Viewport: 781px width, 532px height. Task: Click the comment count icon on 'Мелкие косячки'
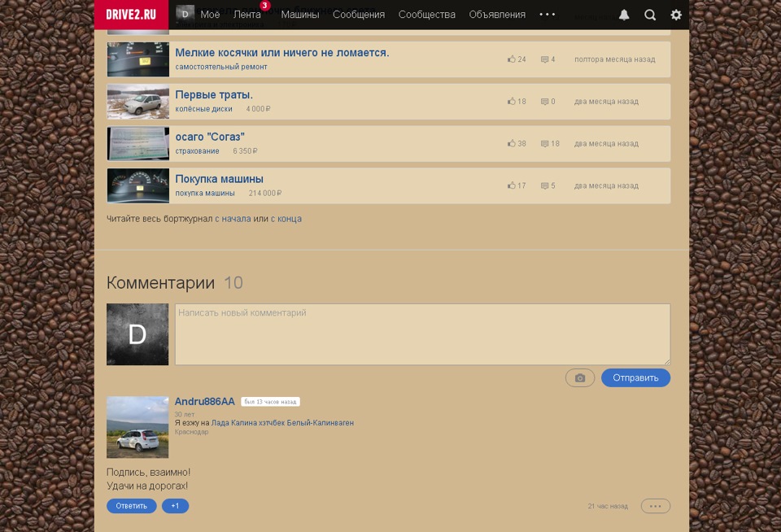[x=544, y=59]
